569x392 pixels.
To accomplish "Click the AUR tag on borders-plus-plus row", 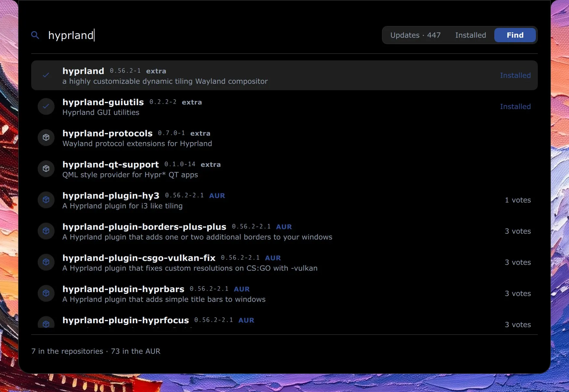I will [284, 227].
